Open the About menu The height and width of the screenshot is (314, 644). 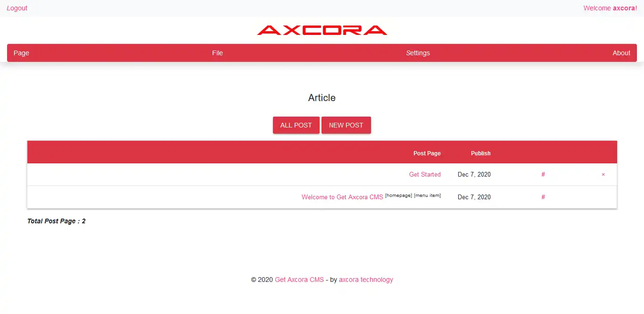[621, 53]
